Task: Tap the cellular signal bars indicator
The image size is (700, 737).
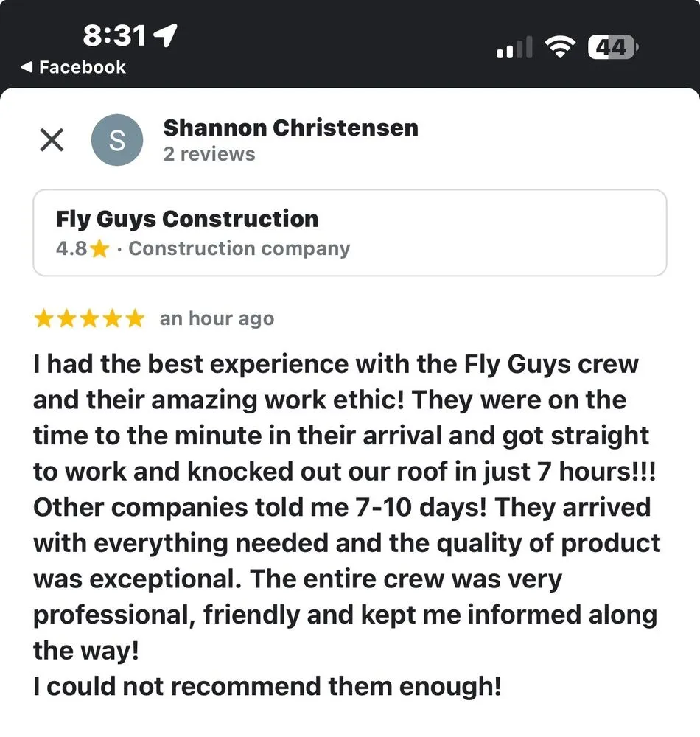Action: pos(512,47)
